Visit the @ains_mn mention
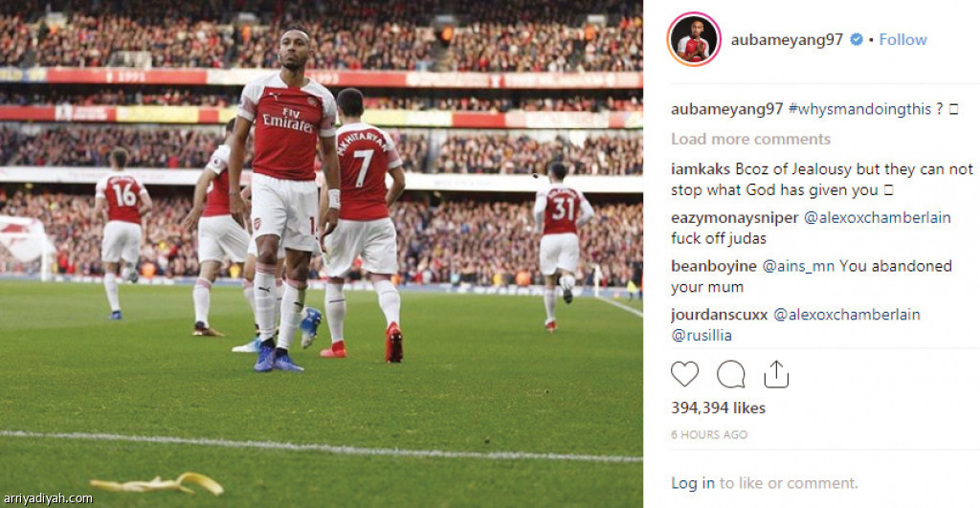 (x=798, y=266)
